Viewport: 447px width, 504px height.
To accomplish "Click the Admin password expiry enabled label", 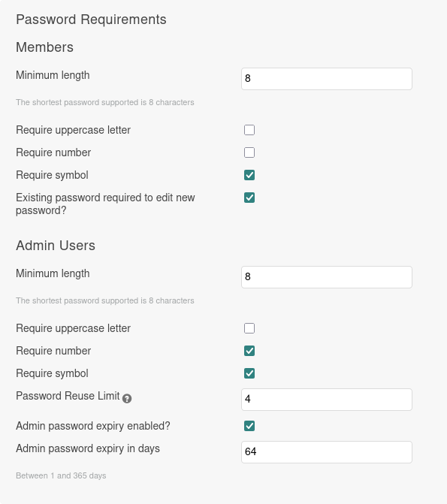I will 93,426.
